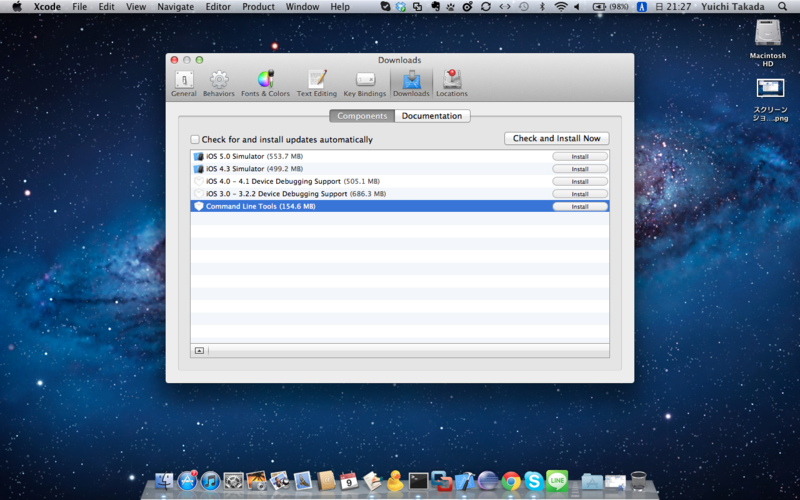The image size is (800, 500).
Task: Open the Editor menu
Action: tap(218, 7)
